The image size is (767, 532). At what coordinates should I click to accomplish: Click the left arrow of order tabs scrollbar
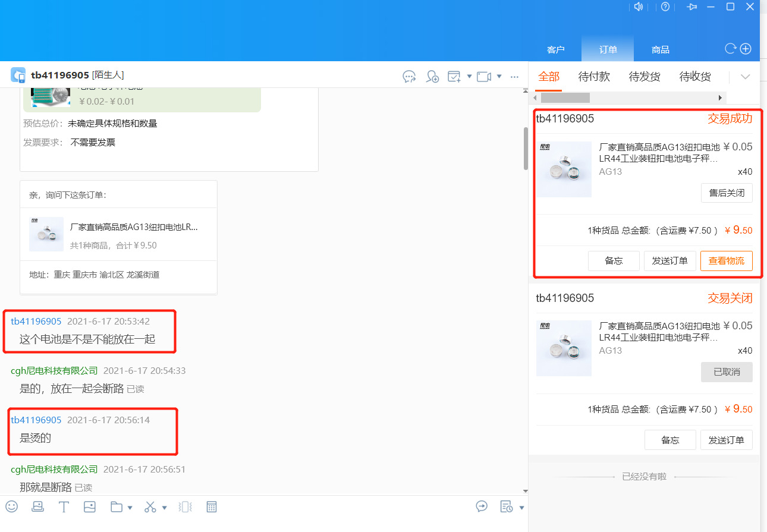pyautogui.click(x=535, y=97)
